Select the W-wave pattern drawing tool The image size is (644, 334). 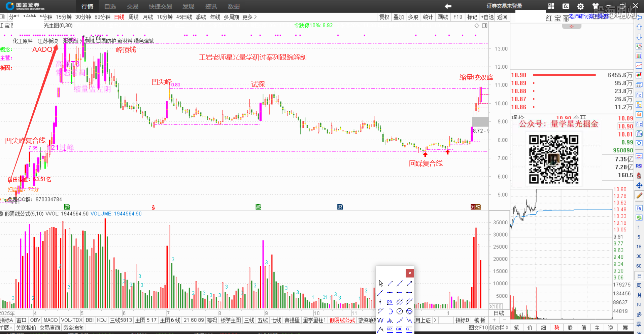pyautogui.click(x=380, y=320)
